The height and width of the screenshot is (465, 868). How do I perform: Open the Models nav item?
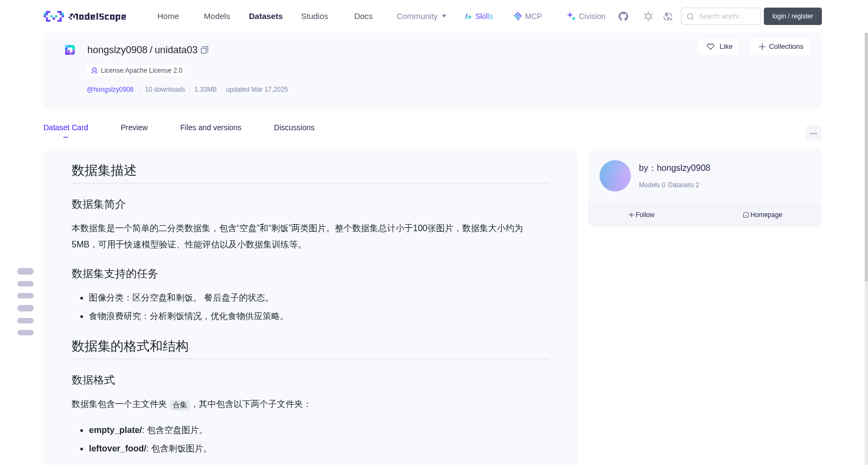217,16
